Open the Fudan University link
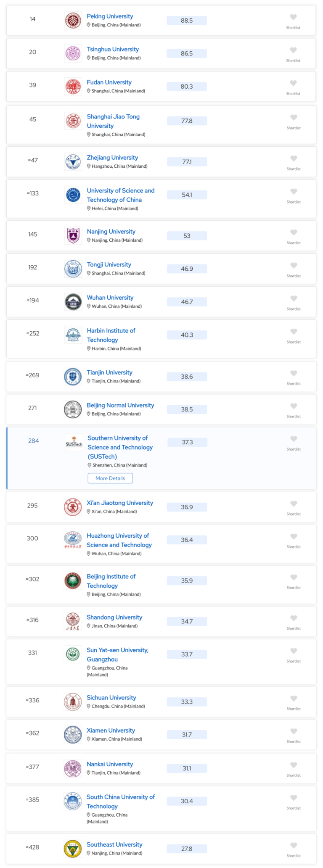Screen dimensions: 323x868 point(109,82)
